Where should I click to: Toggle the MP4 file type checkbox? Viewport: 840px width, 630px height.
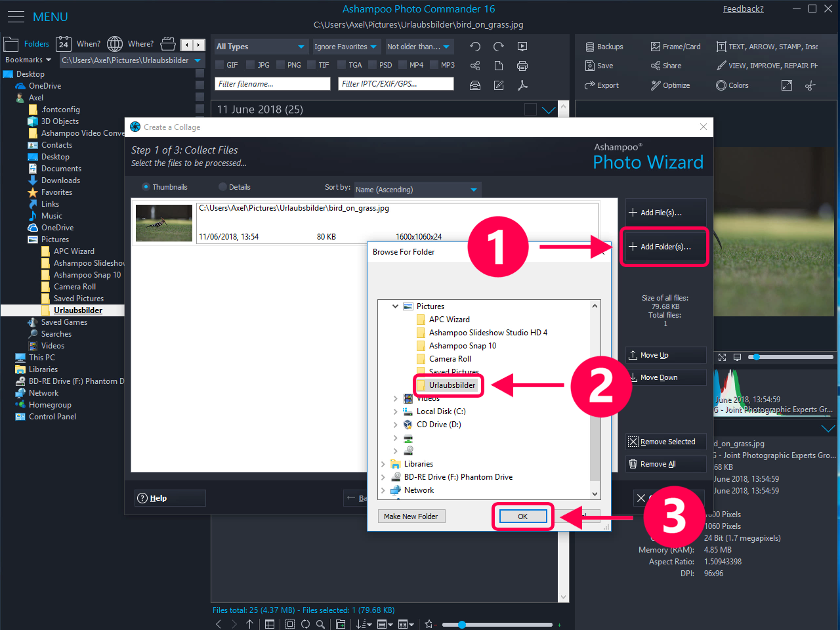[x=403, y=65]
